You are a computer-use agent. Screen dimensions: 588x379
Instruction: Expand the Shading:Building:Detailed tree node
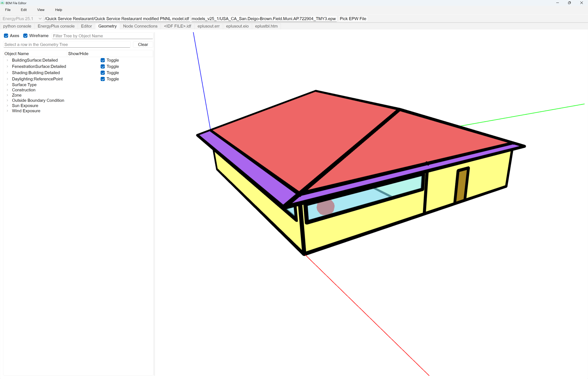(7, 73)
